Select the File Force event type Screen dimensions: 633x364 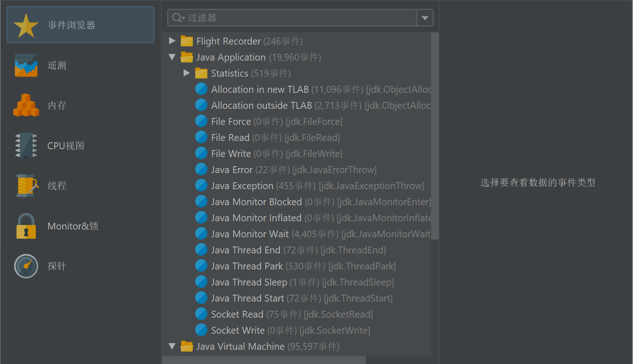point(297,121)
